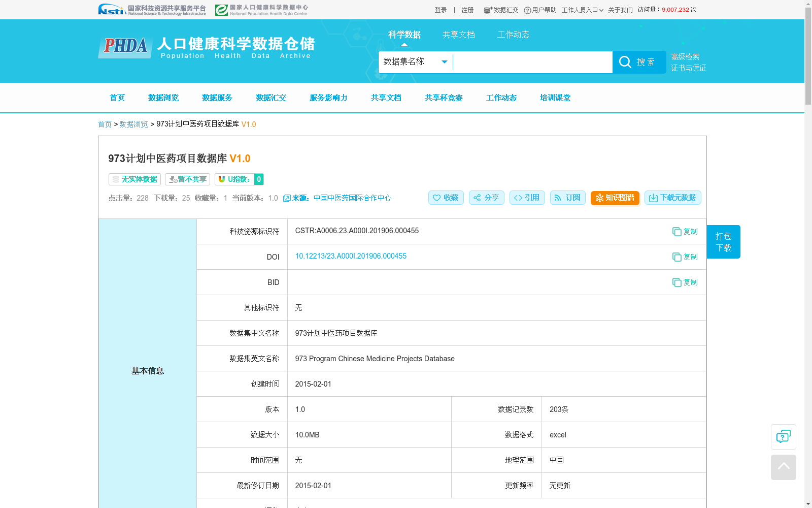Viewport: 812px width, 508px height.
Task: Copy the BID value
Action: pyautogui.click(x=685, y=282)
